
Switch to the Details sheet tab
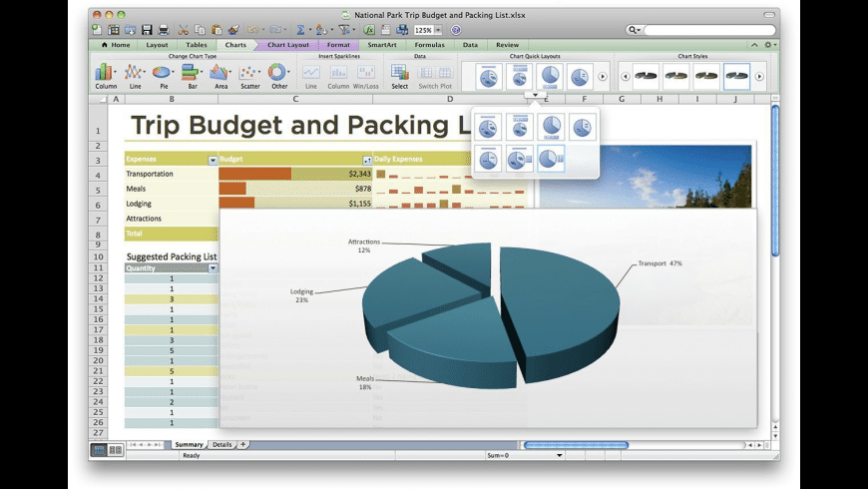(221, 445)
